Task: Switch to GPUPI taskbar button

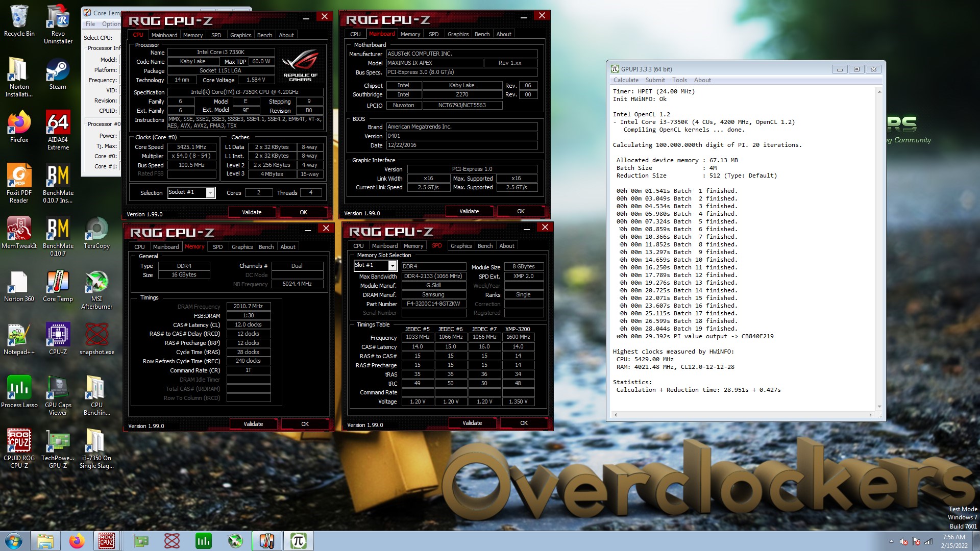Action: coord(298,541)
